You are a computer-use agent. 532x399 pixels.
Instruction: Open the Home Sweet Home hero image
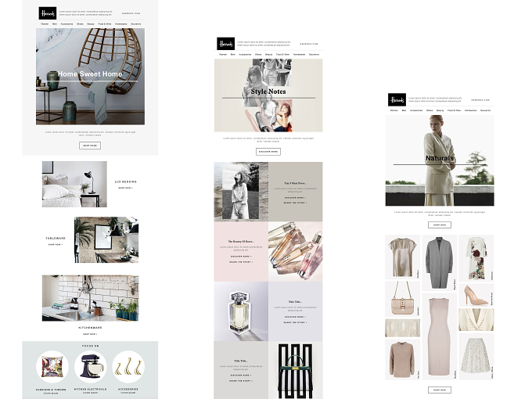(x=90, y=77)
